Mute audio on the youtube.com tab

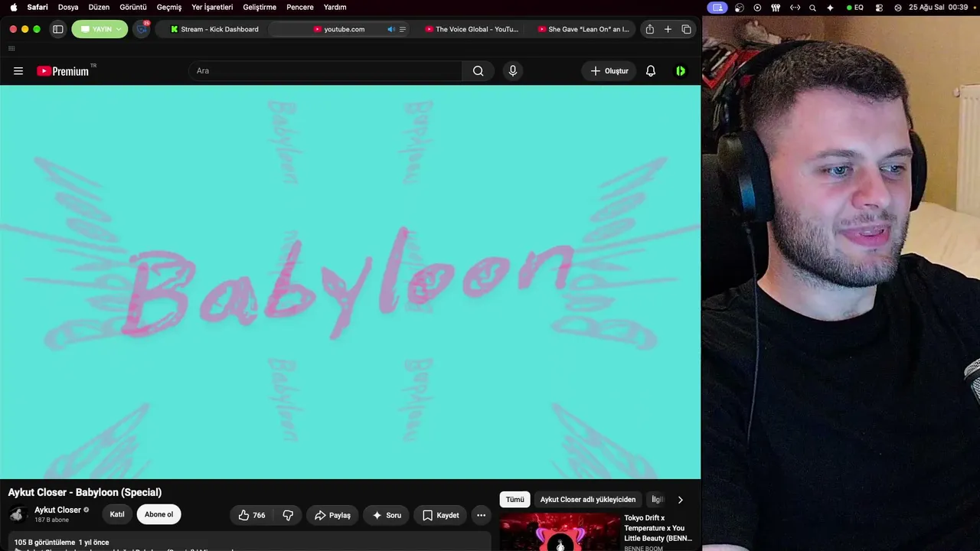click(x=391, y=29)
